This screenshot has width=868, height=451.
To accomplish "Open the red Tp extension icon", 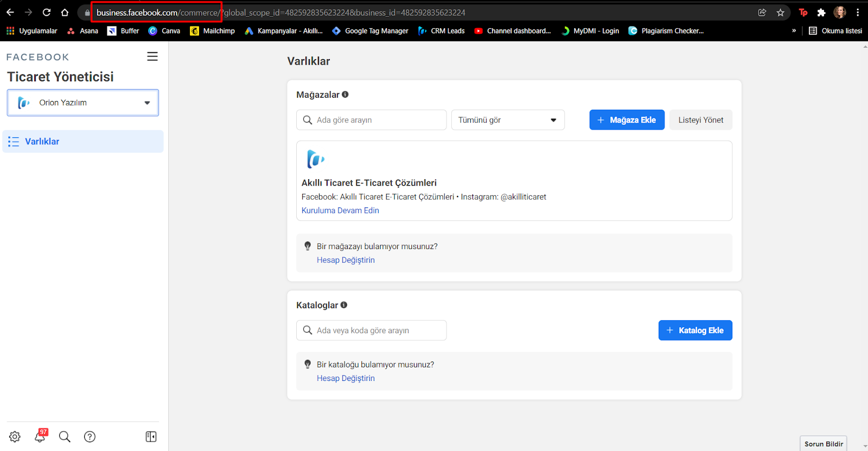I will 803,12.
